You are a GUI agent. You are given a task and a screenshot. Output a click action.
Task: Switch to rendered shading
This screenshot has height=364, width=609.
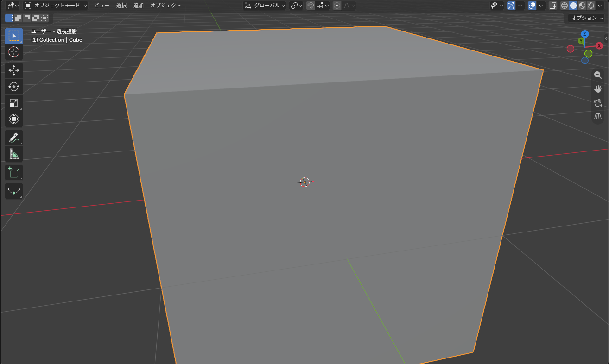click(x=591, y=6)
